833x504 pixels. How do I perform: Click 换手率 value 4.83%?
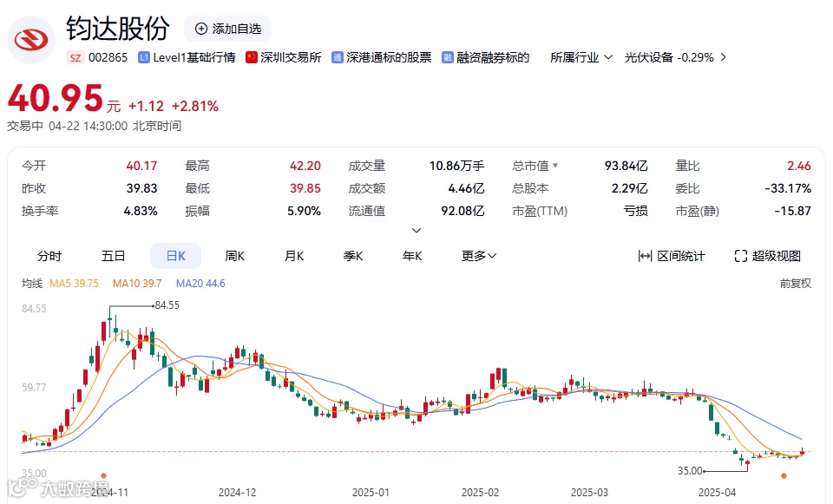coord(141,212)
